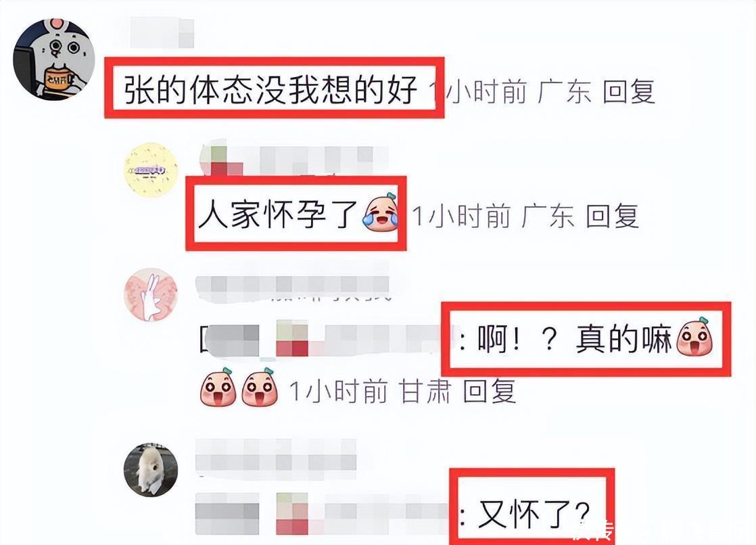The image size is (756, 545).
Task: Click the first surprised emoji before 1小时前 甘肃
Action: pyautogui.click(x=218, y=387)
